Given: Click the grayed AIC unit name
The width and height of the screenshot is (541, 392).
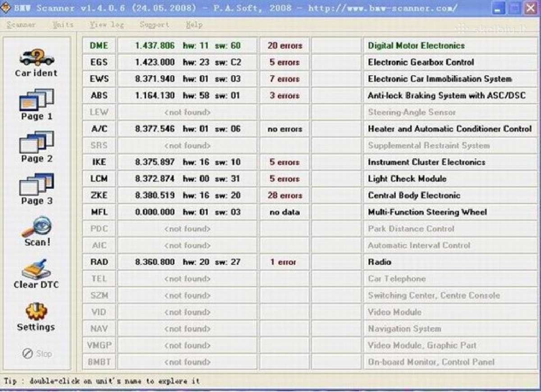Looking at the screenshot, I should point(99,246).
